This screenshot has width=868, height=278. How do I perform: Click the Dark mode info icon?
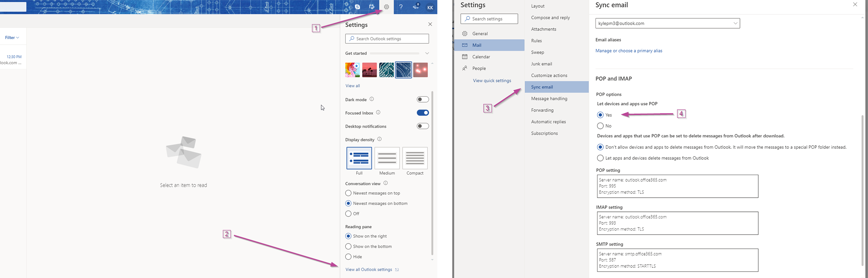click(372, 99)
